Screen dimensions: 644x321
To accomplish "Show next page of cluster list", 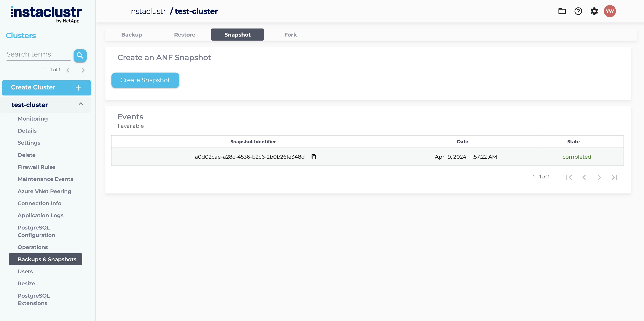I will [x=83, y=70].
